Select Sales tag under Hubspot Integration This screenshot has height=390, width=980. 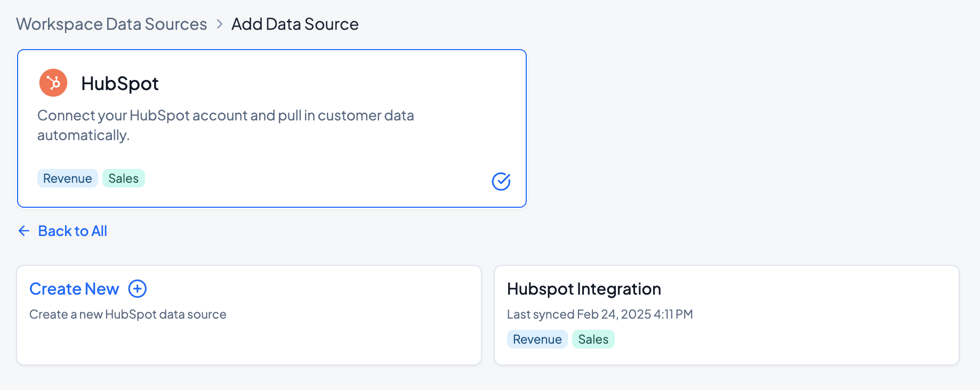click(593, 339)
